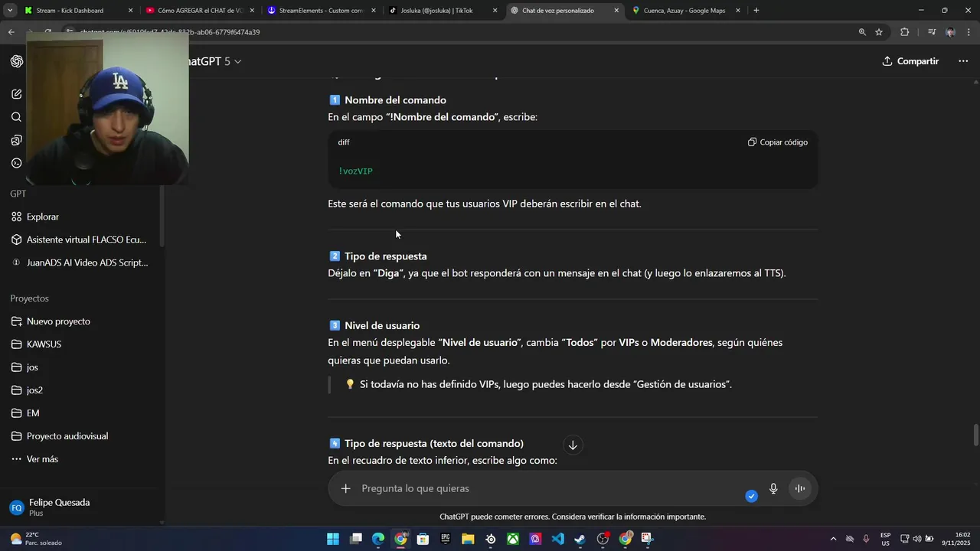Click the copy icon beside Copiar código
Screen dimensions: 980x551
click(752, 142)
